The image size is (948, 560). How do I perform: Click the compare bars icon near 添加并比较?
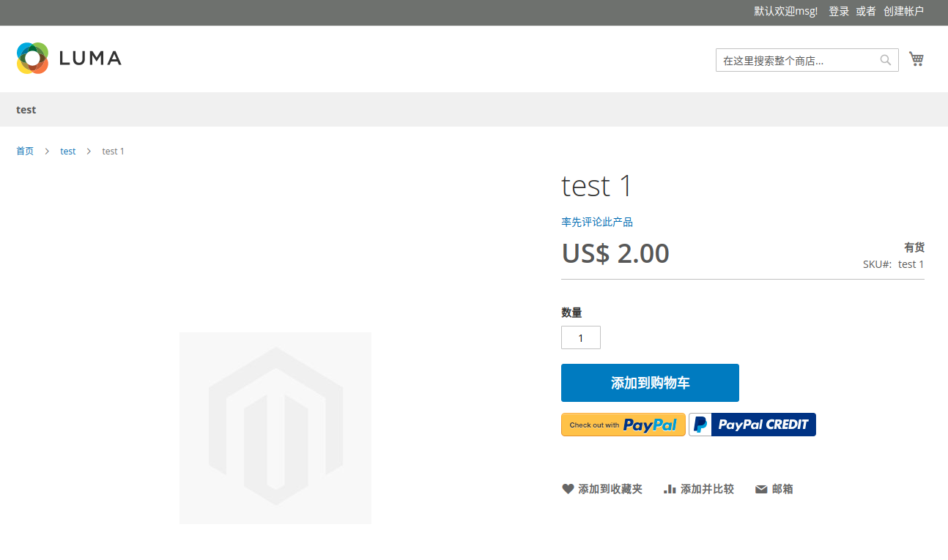671,488
